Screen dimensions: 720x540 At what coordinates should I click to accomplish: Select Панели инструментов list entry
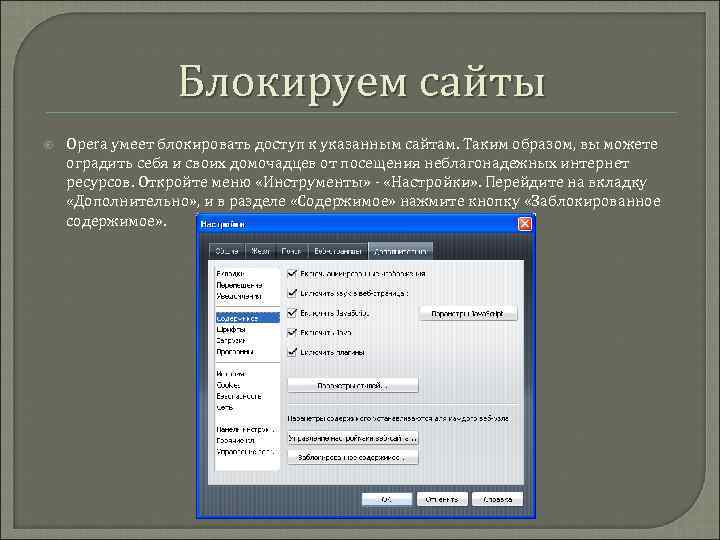247,430
